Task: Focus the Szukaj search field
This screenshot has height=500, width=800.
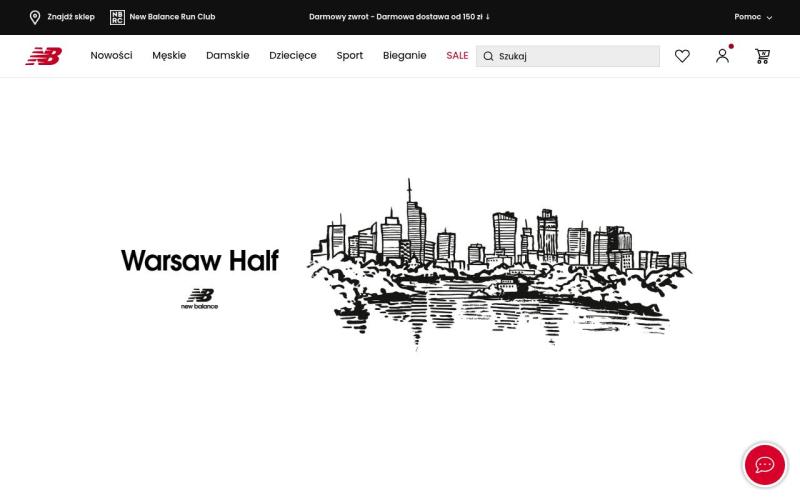Action: (575, 57)
